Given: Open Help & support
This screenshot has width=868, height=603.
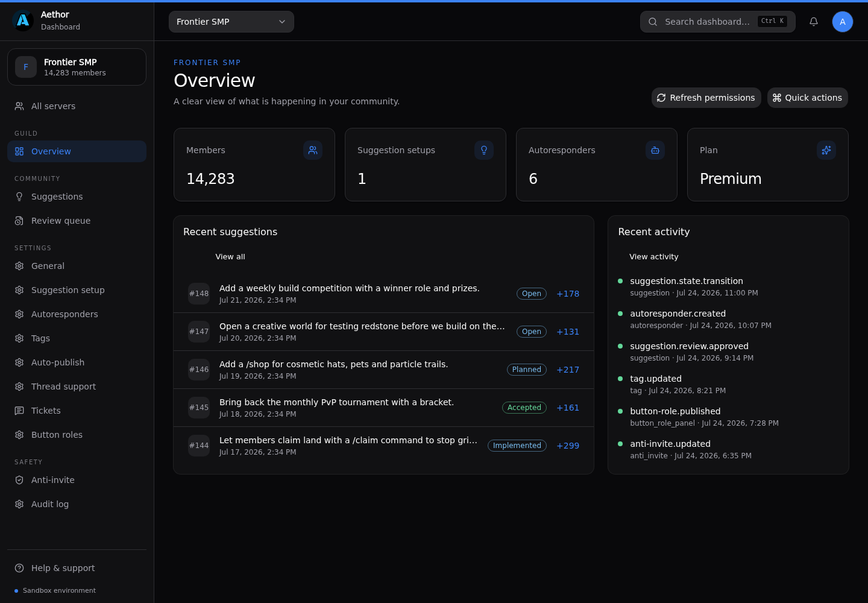Looking at the screenshot, I should [x=77, y=568].
